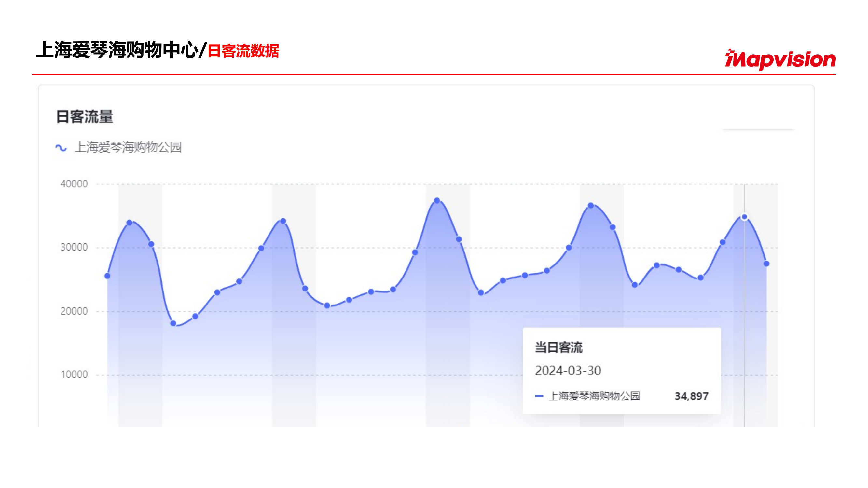Click the tooltip title 当日客流

point(559,347)
